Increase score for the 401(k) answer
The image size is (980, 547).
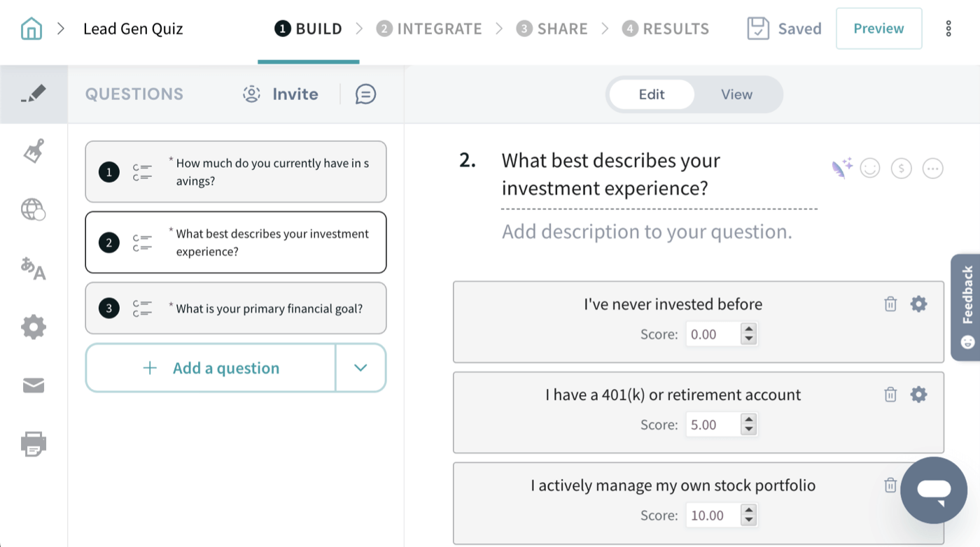point(749,420)
